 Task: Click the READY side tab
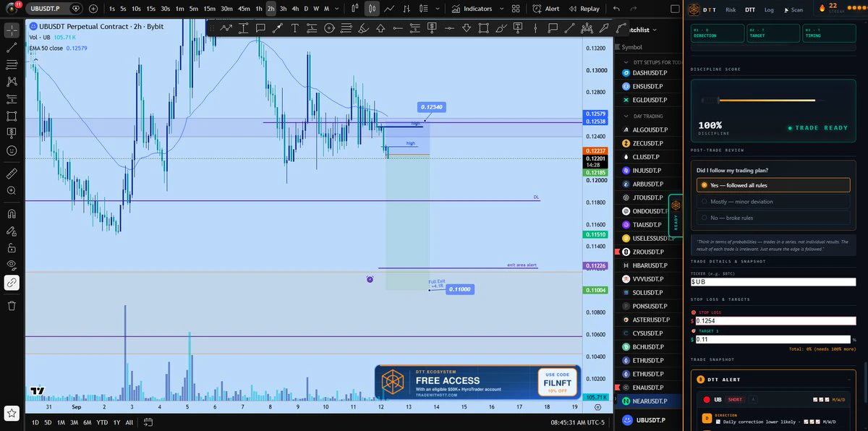[676, 215]
